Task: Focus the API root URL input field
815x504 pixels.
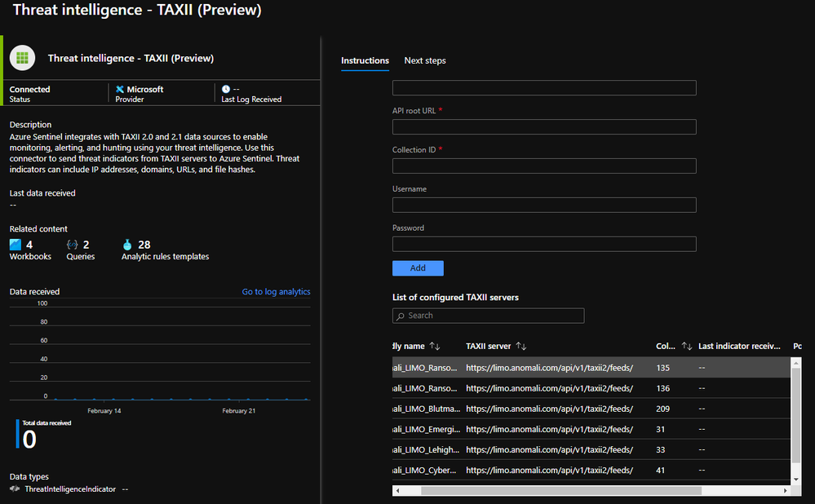Action: [544, 126]
